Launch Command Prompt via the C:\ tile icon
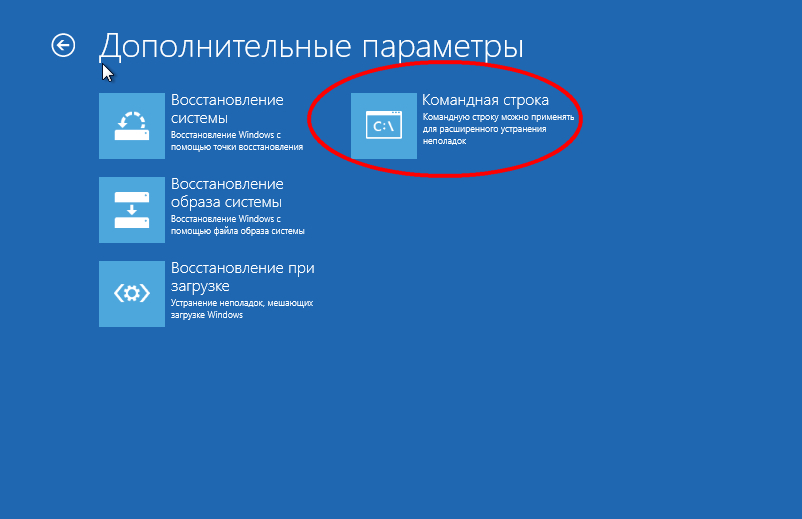The height and width of the screenshot is (519, 802). (x=384, y=126)
